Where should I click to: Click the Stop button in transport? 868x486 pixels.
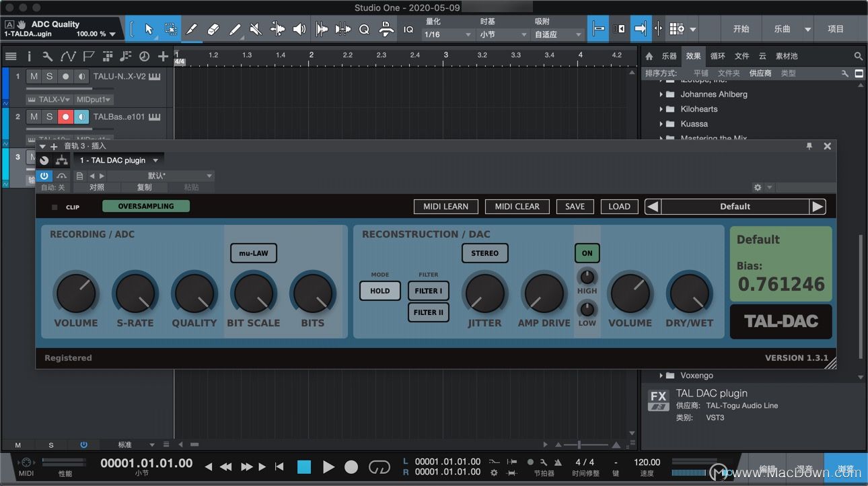pyautogui.click(x=304, y=466)
